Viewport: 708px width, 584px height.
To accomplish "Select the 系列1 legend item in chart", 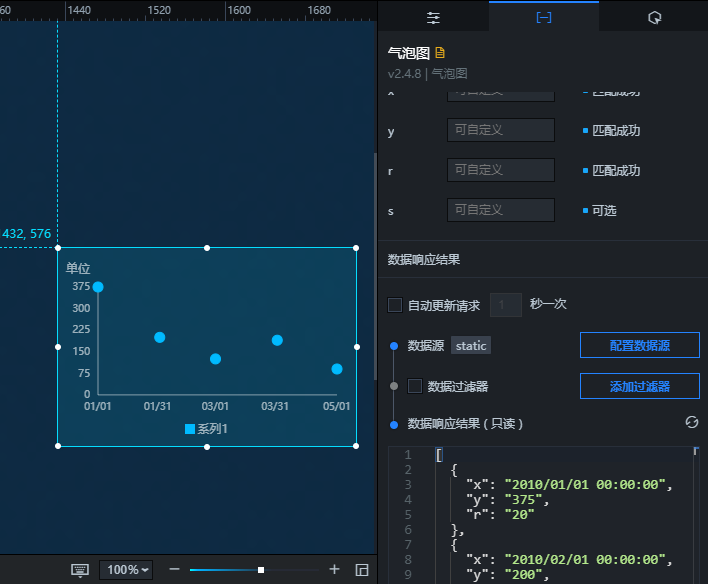I will [206, 429].
